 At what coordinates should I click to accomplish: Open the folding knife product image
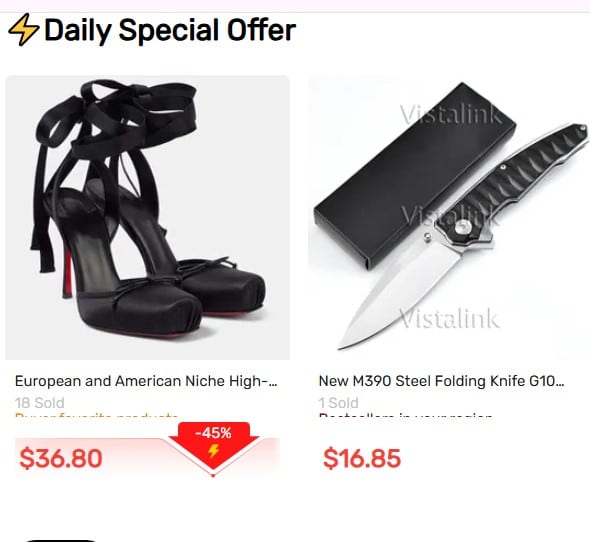click(449, 218)
